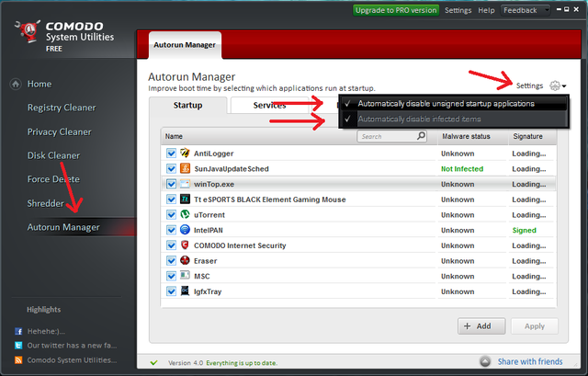
Task: Toggle the winTop.exe checkbox
Action: [x=172, y=184]
